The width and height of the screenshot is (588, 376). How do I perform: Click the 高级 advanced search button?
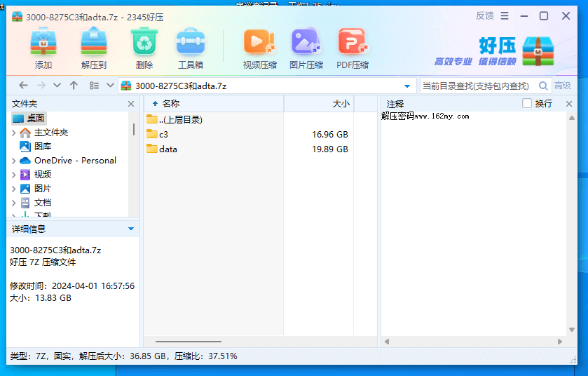click(562, 86)
